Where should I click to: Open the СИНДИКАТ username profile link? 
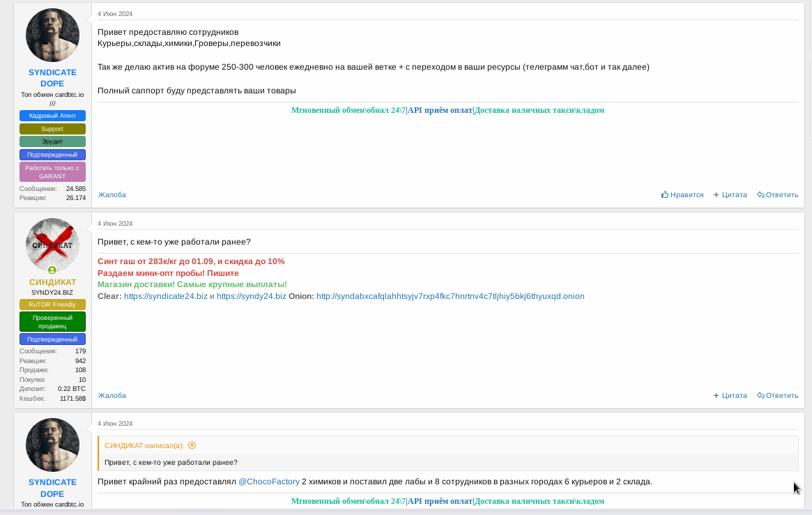coord(52,282)
